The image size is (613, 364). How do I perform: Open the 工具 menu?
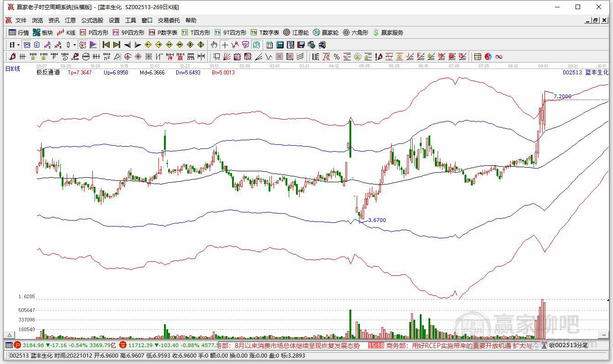pos(131,21)
